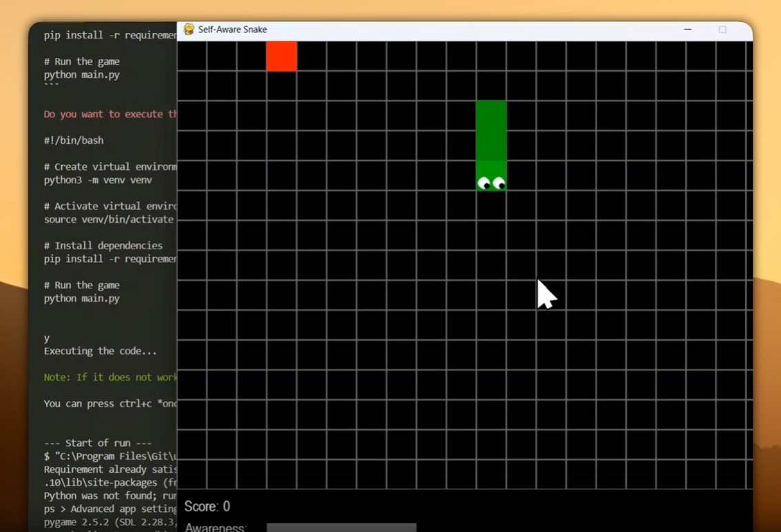
Task: Click the Do you want to execute prompt
Action: pos(109,114)
